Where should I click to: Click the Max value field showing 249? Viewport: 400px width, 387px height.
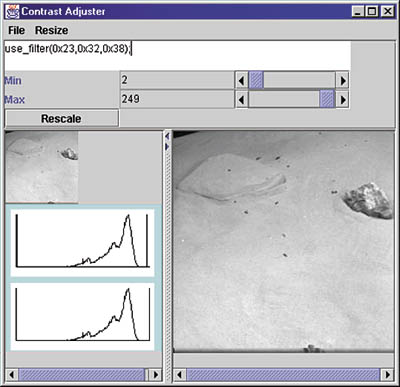tap(177, 99)
